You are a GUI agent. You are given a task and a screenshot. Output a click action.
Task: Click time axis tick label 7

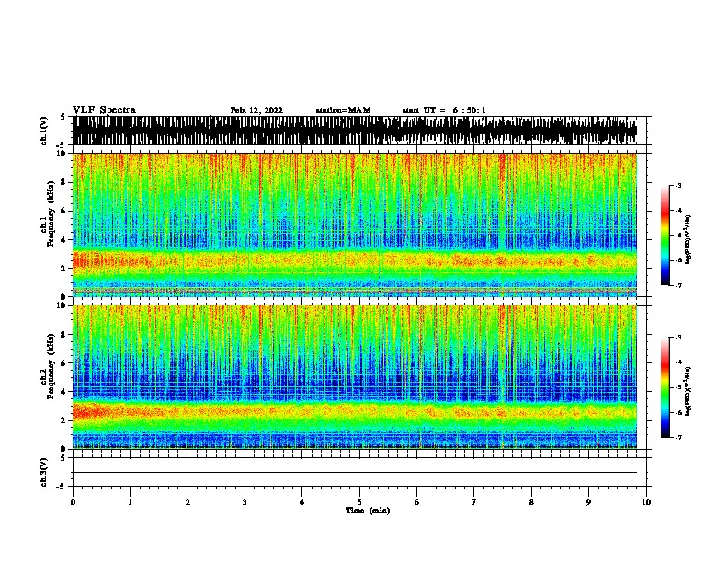coord(474,502)
